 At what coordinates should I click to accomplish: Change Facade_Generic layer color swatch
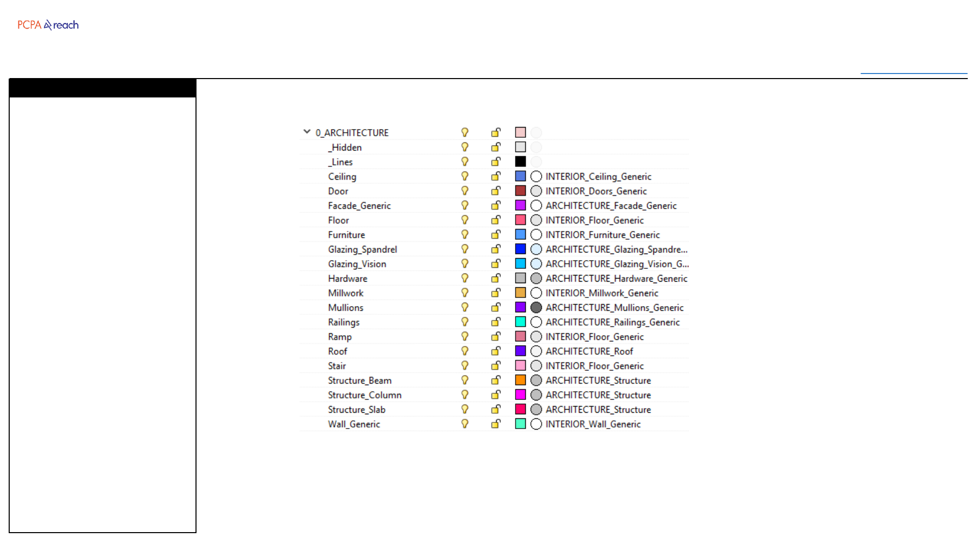pyautogui.click(x=520, y=206)
